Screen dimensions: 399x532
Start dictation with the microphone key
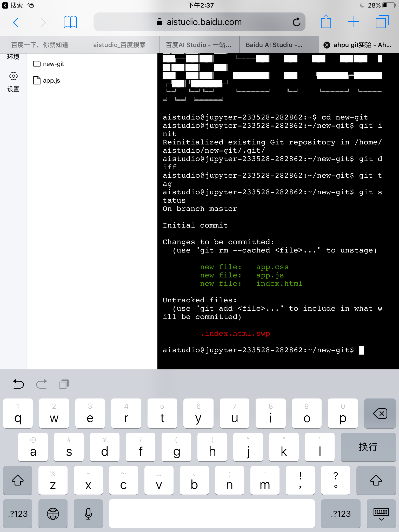point(88,514)
